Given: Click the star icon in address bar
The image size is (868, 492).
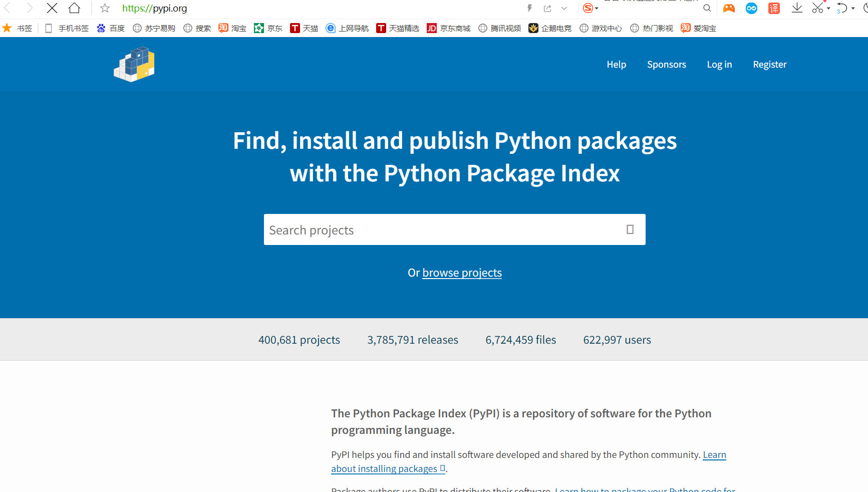Looking at the screenshot, I should click(104, 8).
